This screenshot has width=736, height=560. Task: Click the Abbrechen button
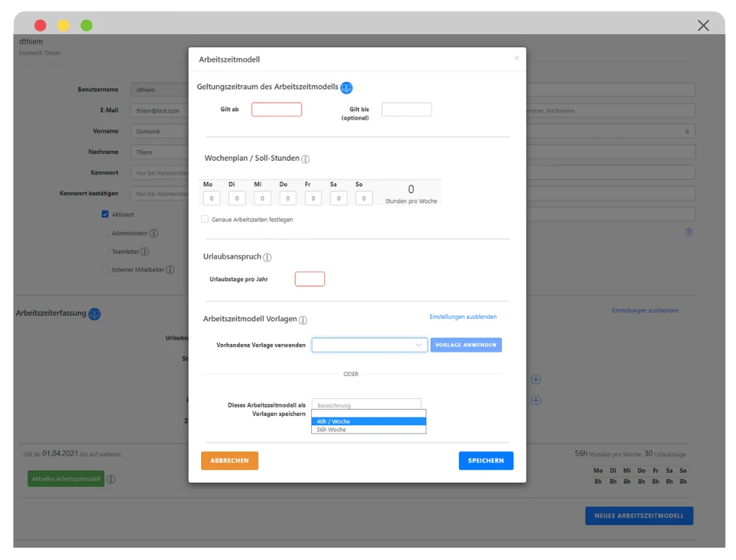point(230,461)
